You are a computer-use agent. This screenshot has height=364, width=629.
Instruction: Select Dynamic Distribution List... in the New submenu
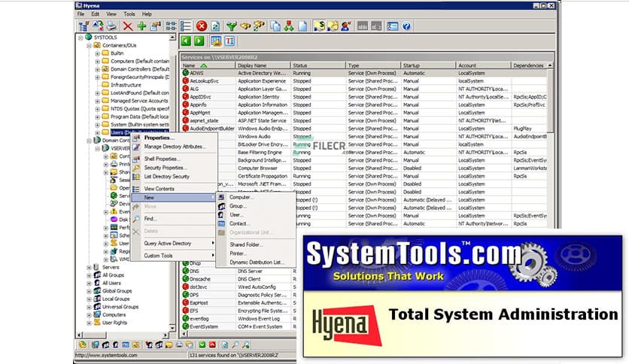tap(256, 262)
